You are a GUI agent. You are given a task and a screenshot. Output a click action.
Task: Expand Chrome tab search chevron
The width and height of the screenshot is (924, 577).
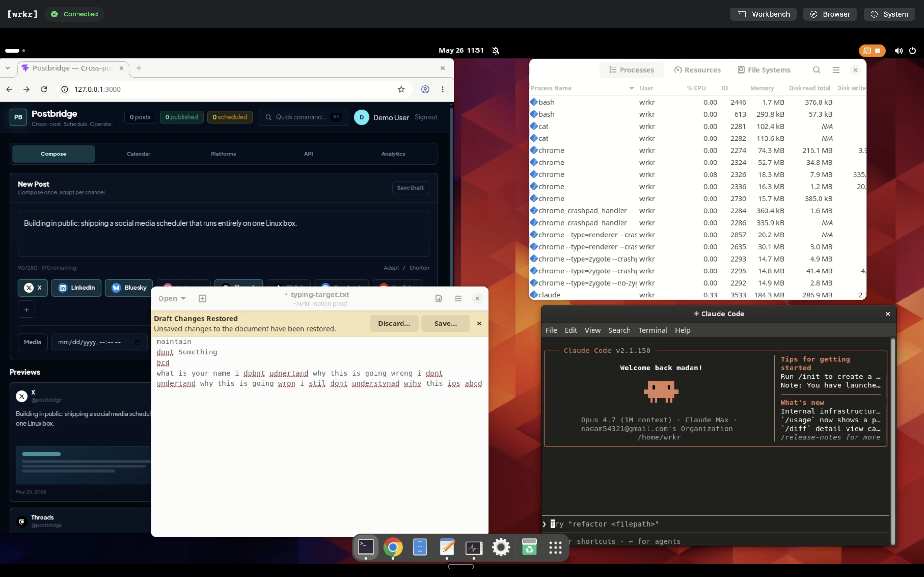click(8, 68)
